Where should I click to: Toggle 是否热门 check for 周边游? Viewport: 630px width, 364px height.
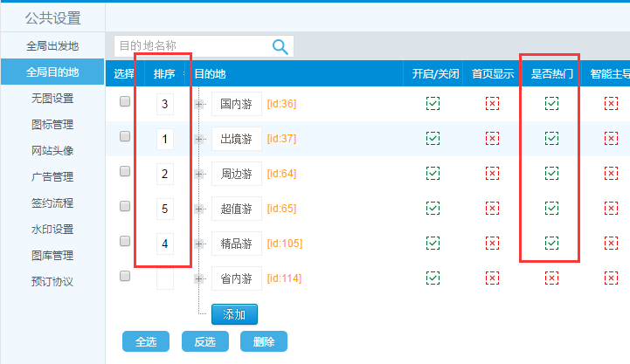click(551, 173)
